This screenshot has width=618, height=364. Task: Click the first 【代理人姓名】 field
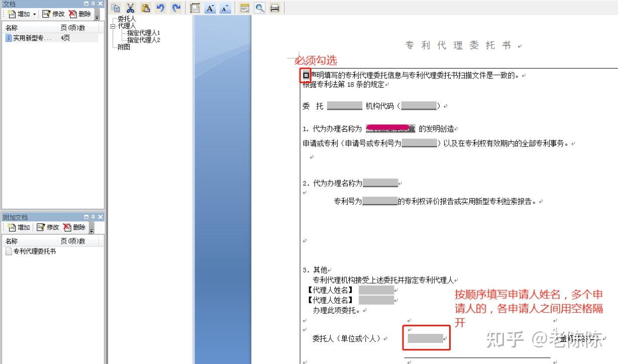point(376,290)
